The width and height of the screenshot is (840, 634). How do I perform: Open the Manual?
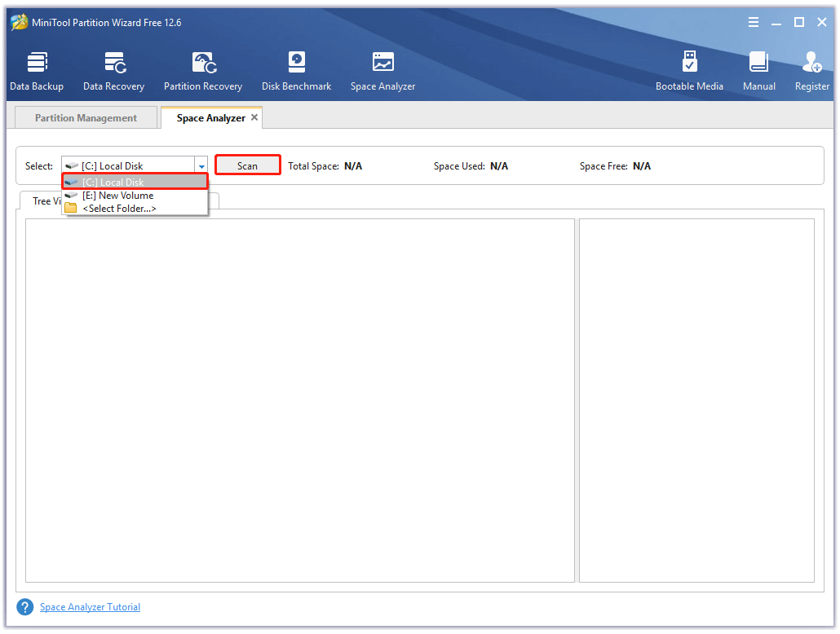coord(758,69)
